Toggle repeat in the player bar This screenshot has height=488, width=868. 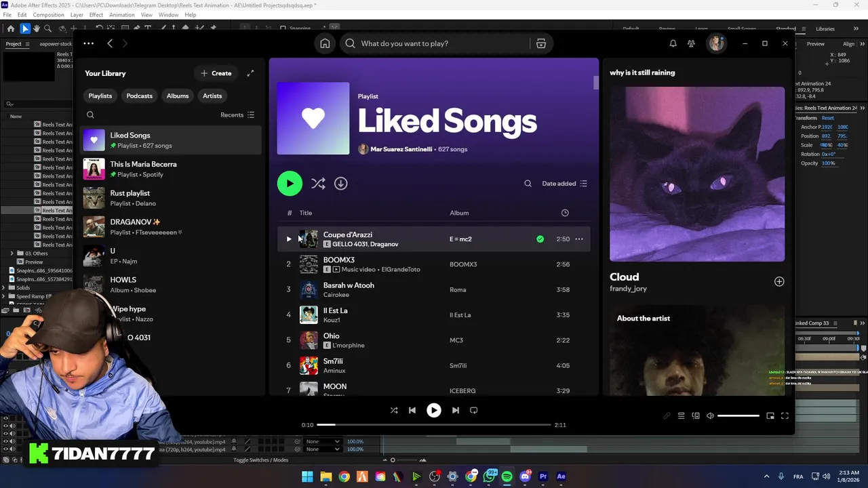(x=474, y=410)
